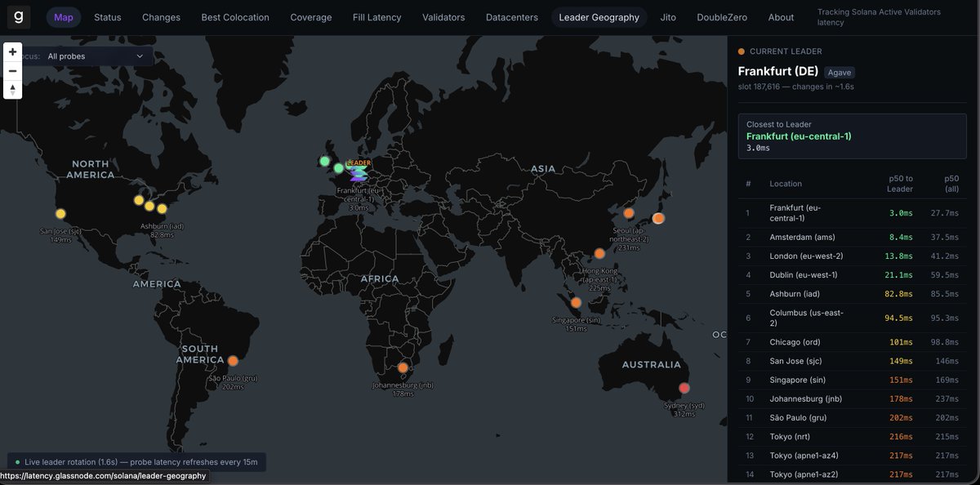The height and width of the screenshot is (485, 980).
Task: Click the Glassnode logo icon
Action: click(x=19, y=17)
